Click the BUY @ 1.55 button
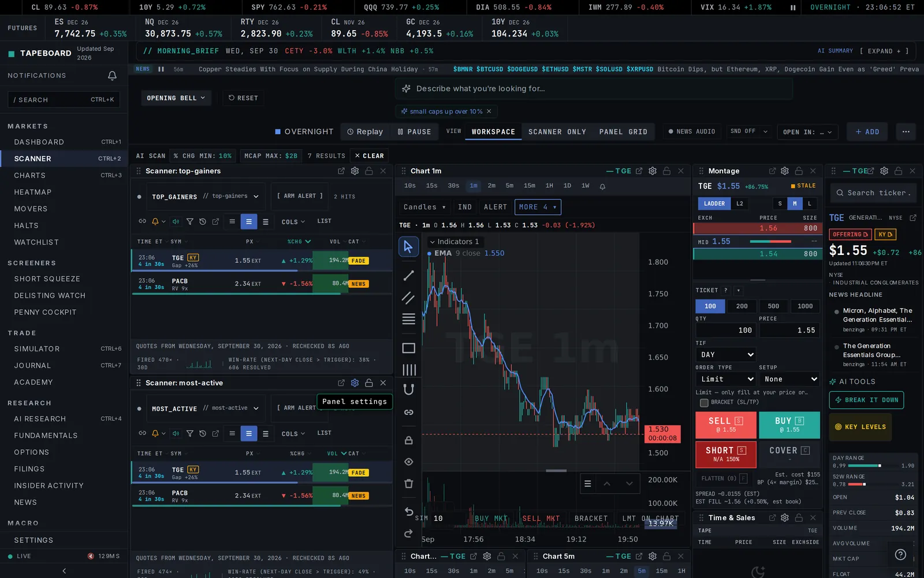 [x=789, y=425]
